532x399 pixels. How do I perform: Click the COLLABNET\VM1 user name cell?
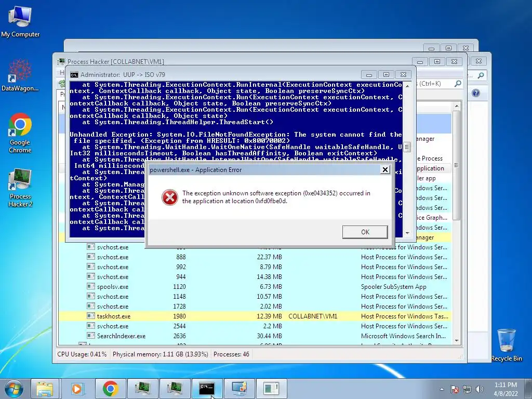pyautogui.click(x=313, y=316)
